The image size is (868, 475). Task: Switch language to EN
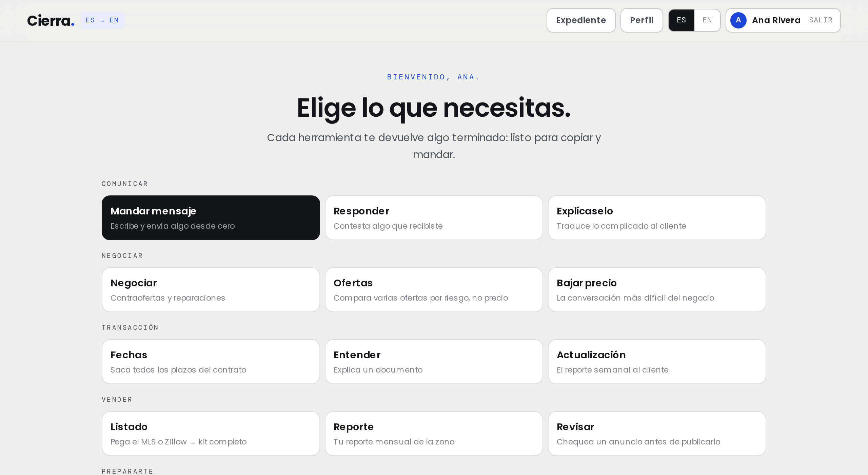coord(707,20)
